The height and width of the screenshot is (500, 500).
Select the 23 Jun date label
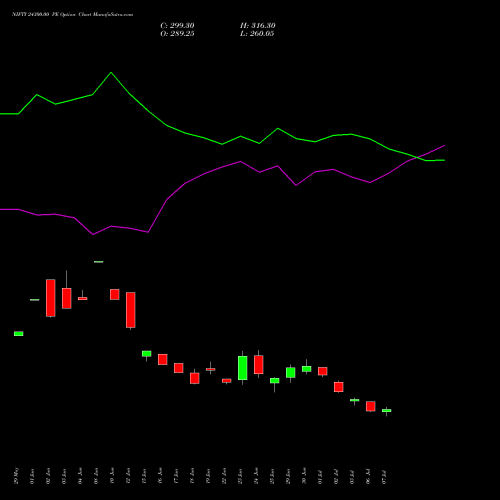(x=241, y=476)
